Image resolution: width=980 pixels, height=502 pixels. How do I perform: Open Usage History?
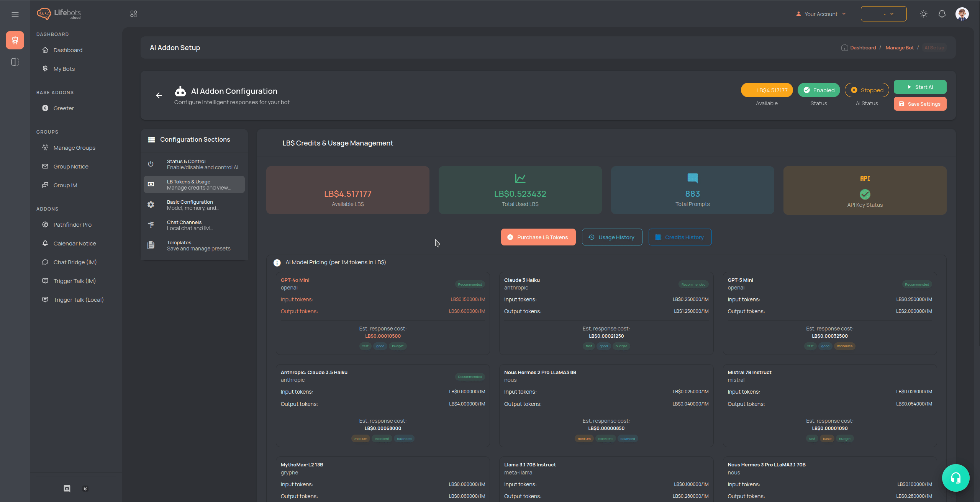click(612, 237)
